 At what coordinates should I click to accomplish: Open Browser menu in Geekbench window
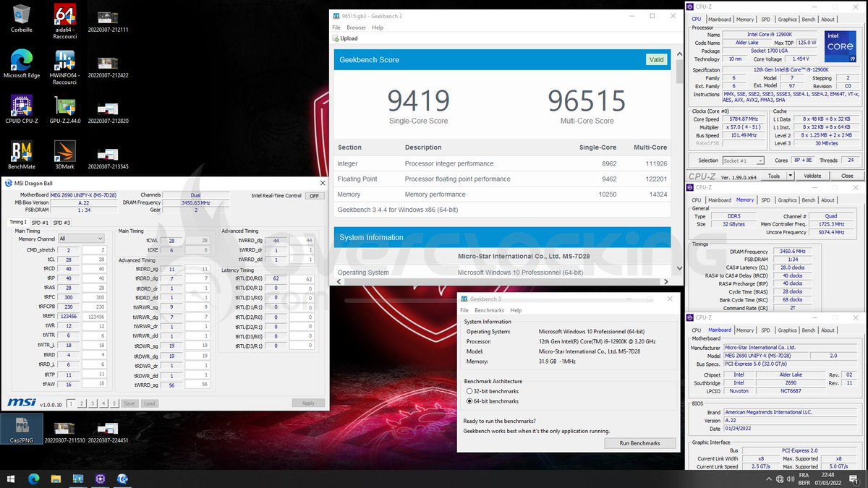click(x=357, y=27)
